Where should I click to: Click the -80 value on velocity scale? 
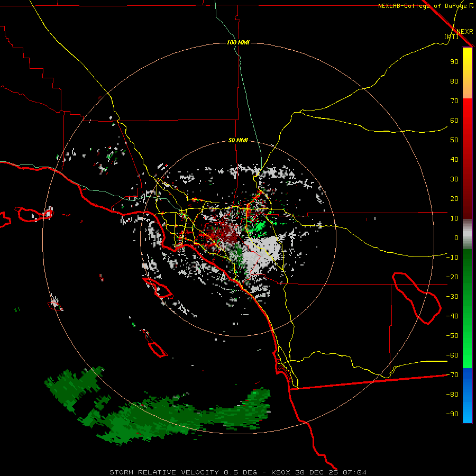(x=452, y=395)
